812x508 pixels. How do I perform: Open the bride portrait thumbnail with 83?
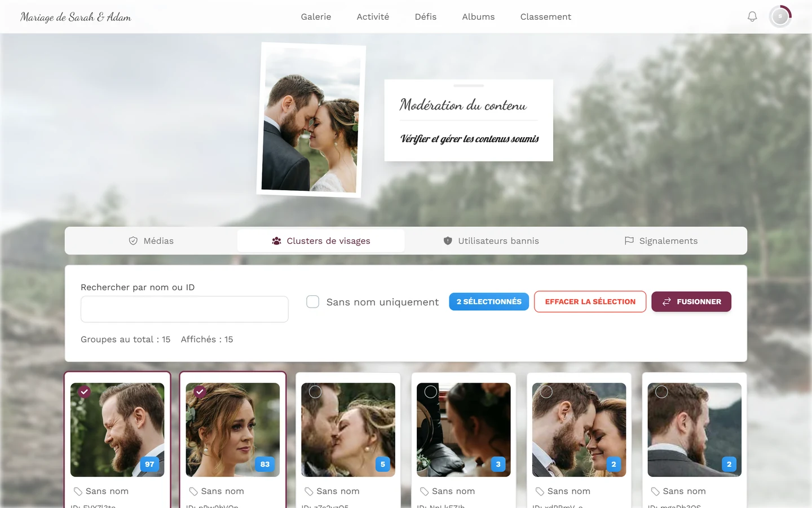tap(233, 430)
